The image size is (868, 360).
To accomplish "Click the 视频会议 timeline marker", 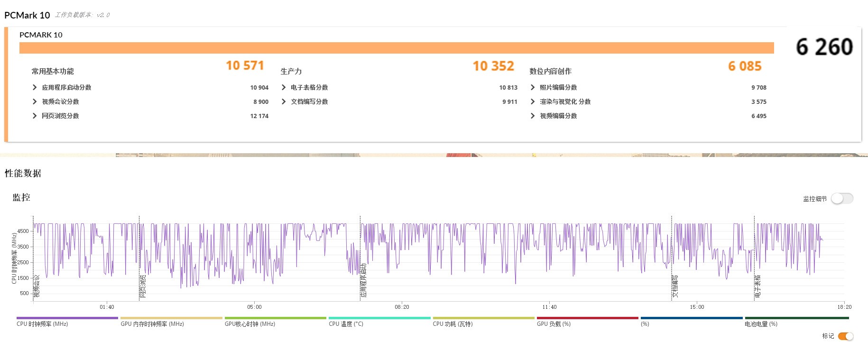I will pyautogui.click(x=37, y=286).
